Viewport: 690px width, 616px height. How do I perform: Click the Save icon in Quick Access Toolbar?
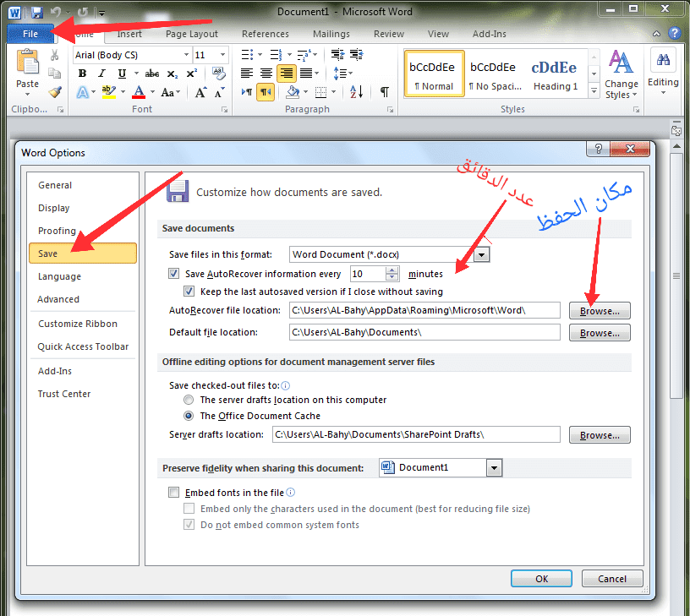(x=36, y=12)
